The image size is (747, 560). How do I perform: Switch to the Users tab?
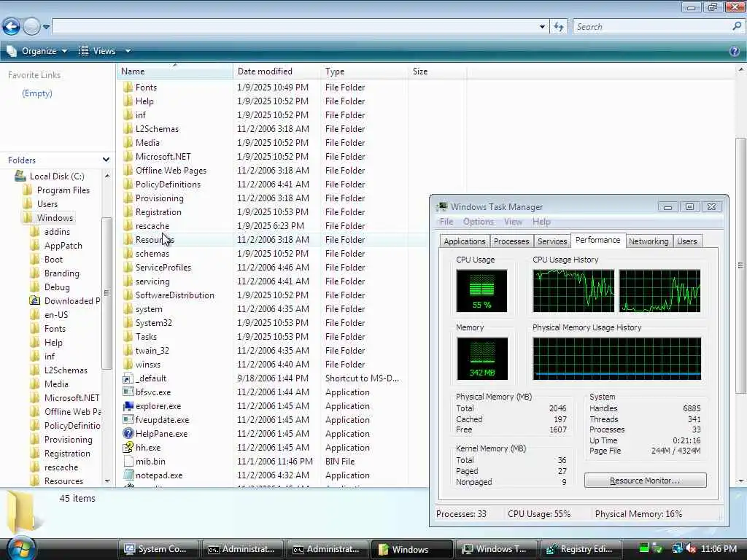point(686,241)
